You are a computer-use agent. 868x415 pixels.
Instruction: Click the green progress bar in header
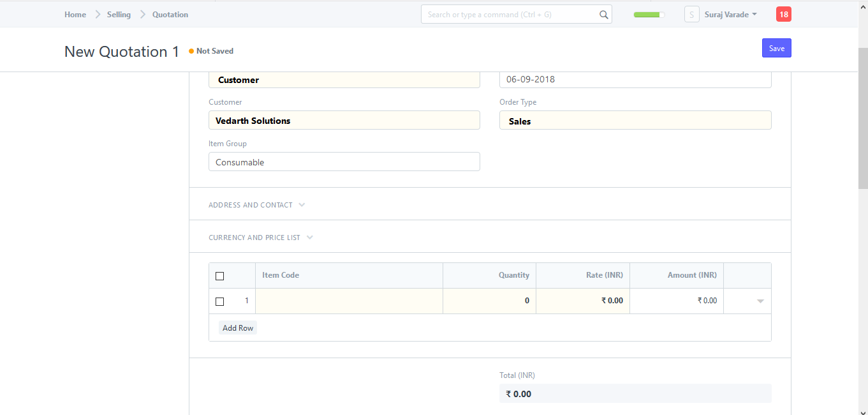point(649,15)
